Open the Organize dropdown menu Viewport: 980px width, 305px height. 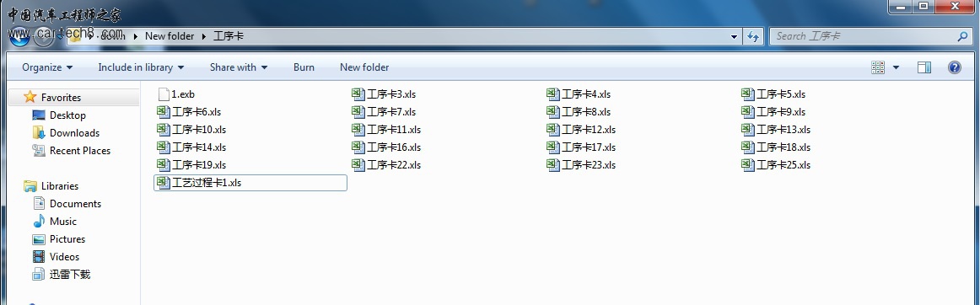[47, 67]
